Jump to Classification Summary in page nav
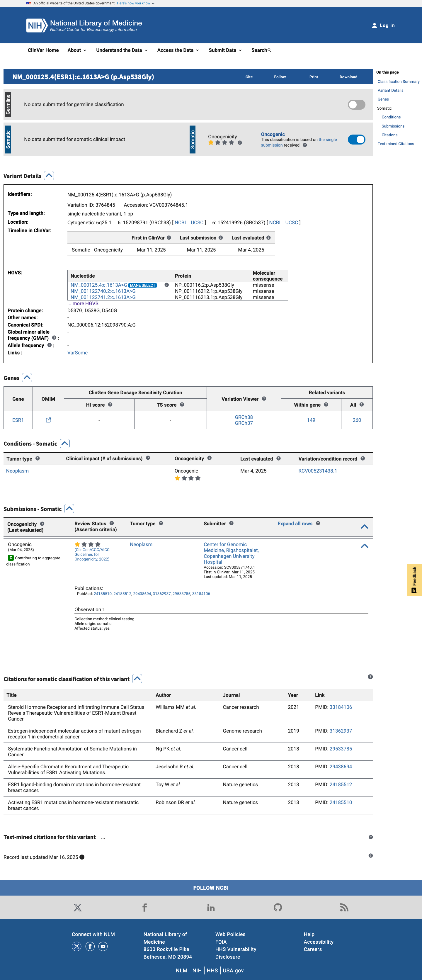The height and width of the screenshot is (980, 422). click(399, 82)
